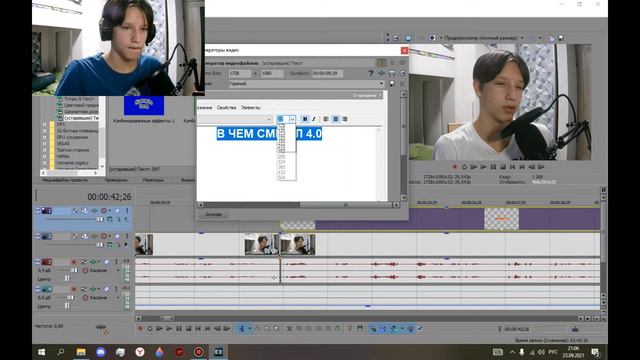The image size is (640, 360).
Task: Switch to the Свойства tab
Action: point(227,107)
